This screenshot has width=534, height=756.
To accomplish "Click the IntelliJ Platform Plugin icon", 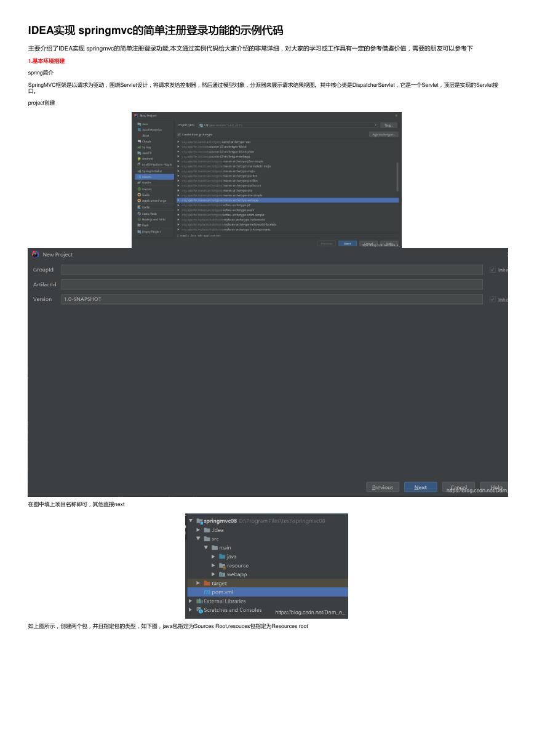I will point(140,164).
